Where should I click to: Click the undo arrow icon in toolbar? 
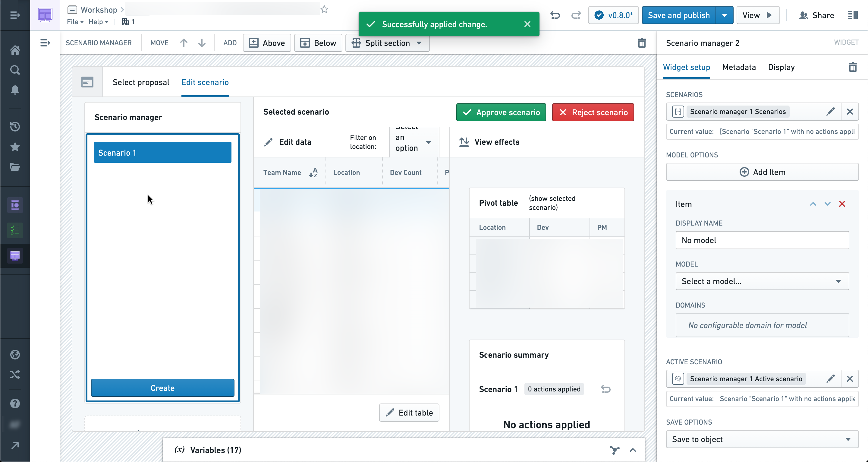(x=555, y=15)
